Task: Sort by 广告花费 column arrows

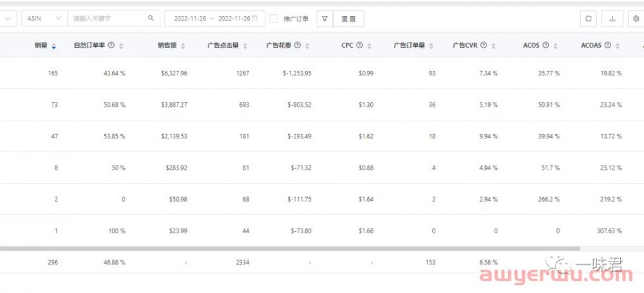Action: point(307,46)
